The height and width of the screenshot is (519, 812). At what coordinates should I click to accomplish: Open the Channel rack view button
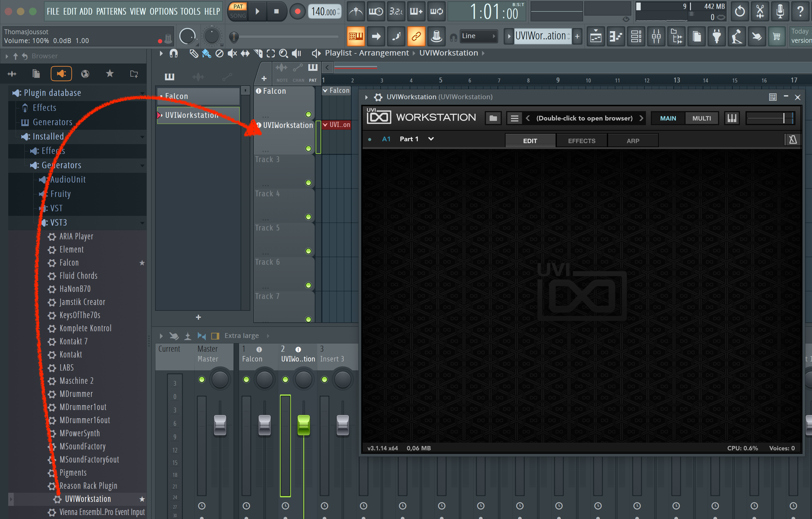coord(636,36)
